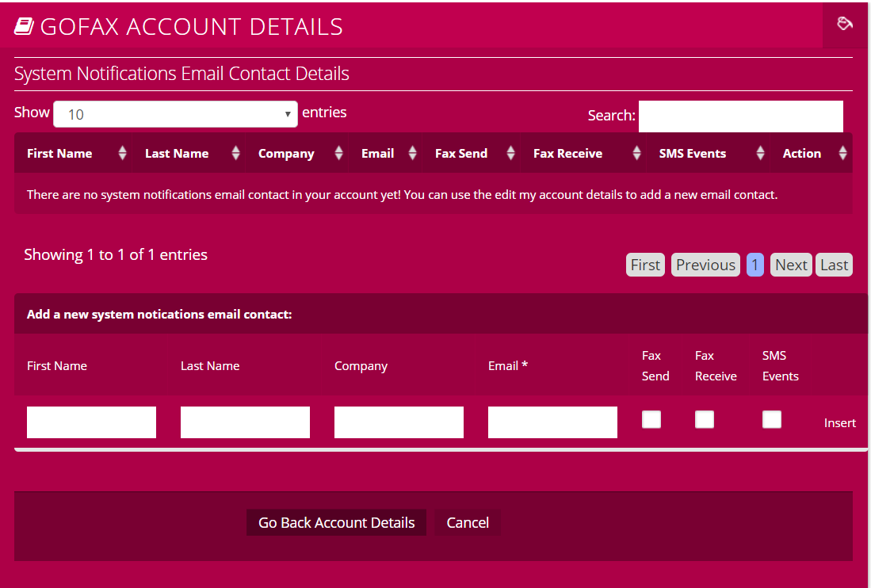This screenshot has height=588, width=871.
Task: Check the Fax Receive box for new contact
Action: [704, 419]
